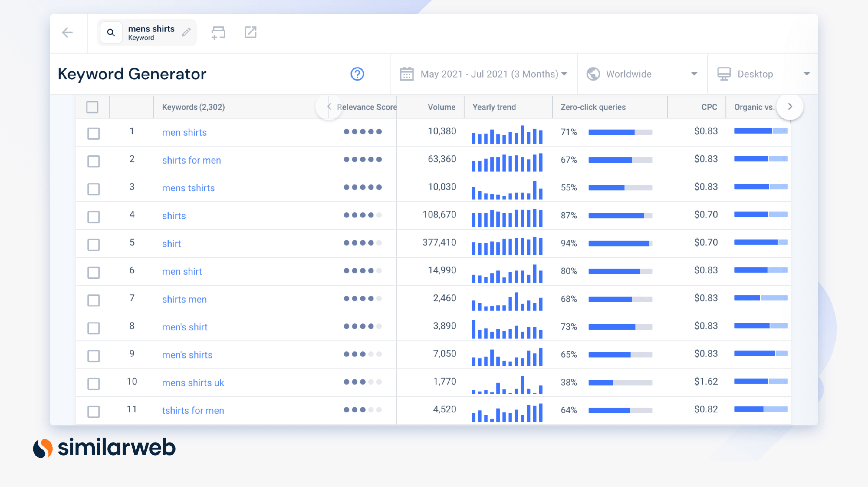Open the shirts men keyword link
The height and width of the screenshot is (487, 868).
(x=184, y=299)
